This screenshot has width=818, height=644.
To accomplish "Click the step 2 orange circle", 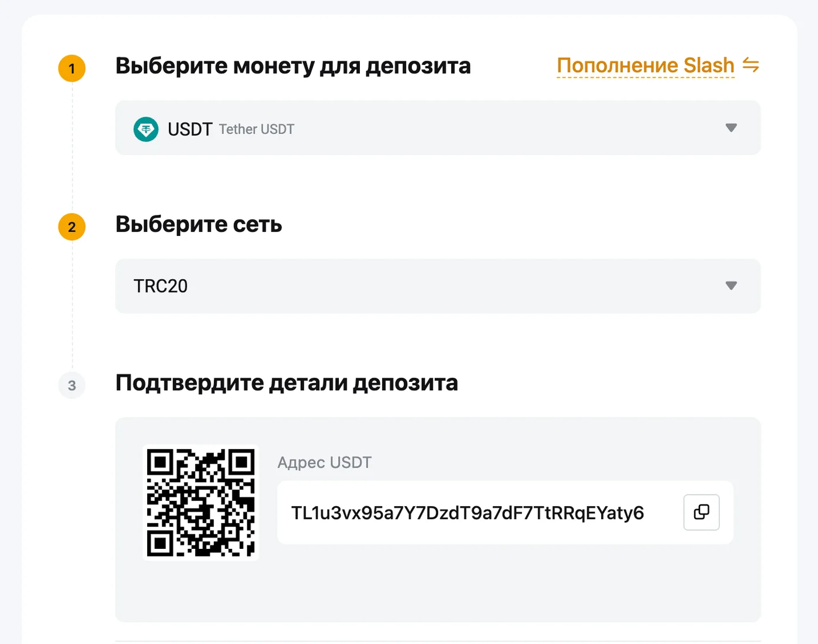I will point(72,227).
